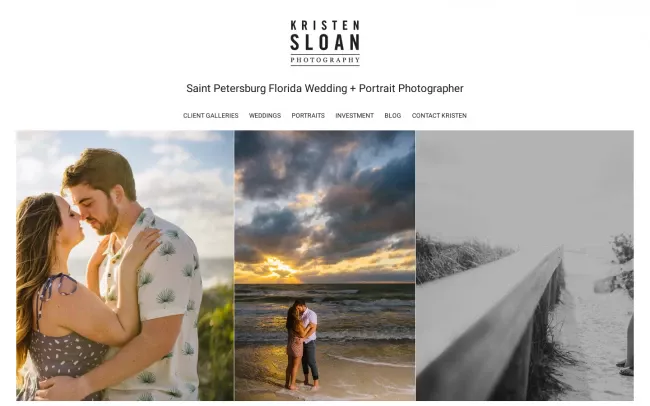Open the black-and-white boardwalk photo
Viewport: 650px width, 406px height.
click(525, 265)
